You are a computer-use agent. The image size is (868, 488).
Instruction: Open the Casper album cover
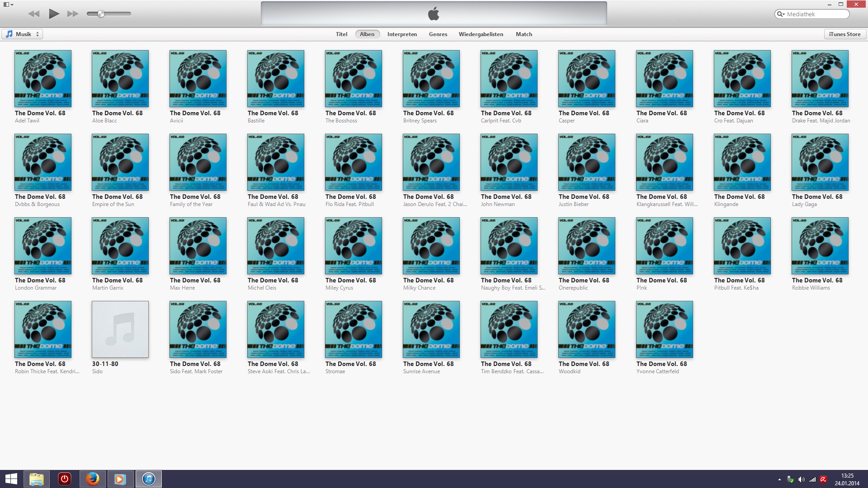click(x=587, y=79)
